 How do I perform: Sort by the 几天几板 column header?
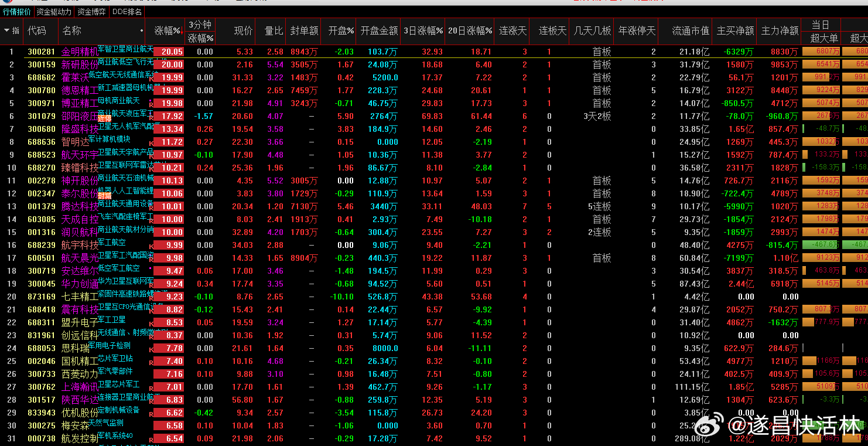click(x=593, y=30)
